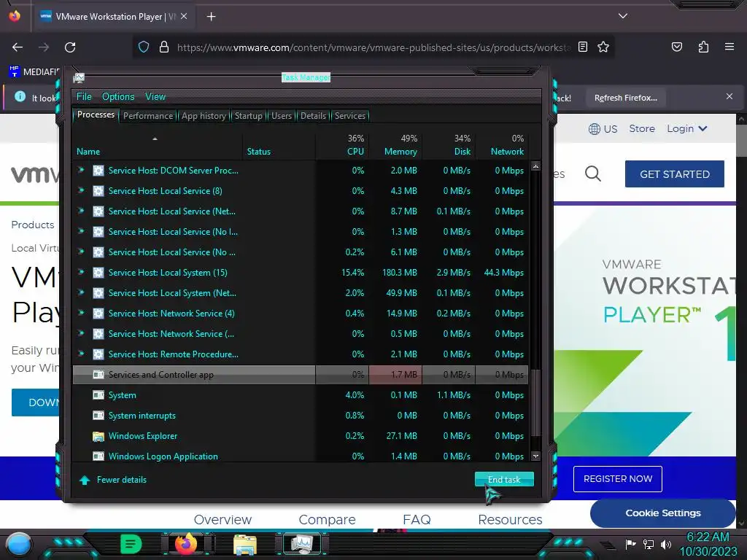Expand Service Host: Local Service (Net... row
This screenshot has height=560, width=747.
click(x=81, y=211)
